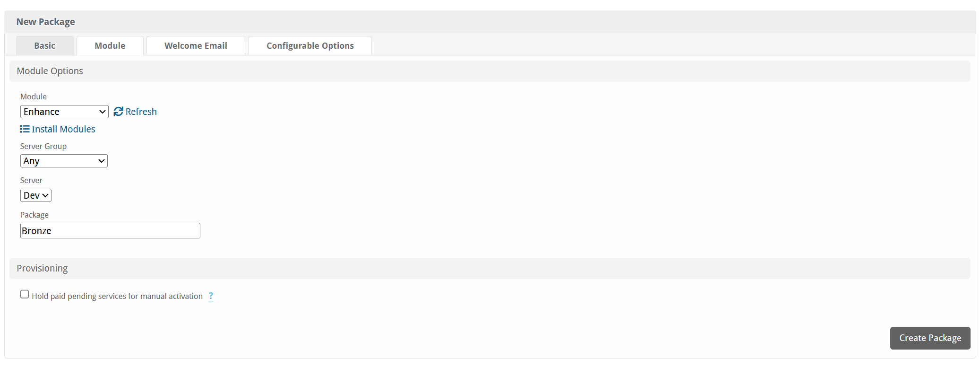980x368 pixels.
Task: Click the Refresh link text
Action: coord(141,112)
